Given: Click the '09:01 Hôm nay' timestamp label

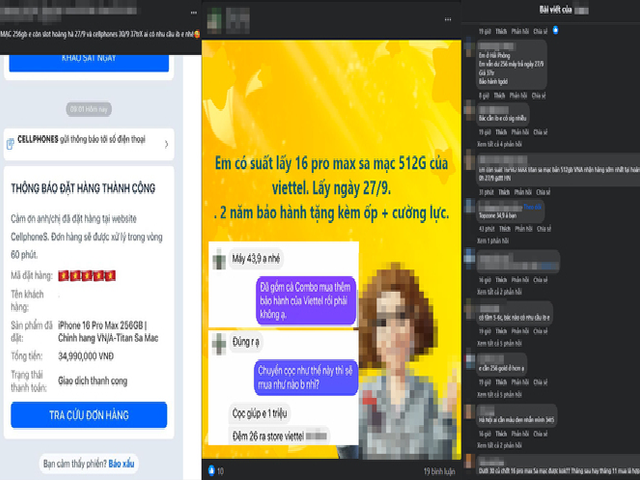Looking at the screenshot, I should pos(89,107).
